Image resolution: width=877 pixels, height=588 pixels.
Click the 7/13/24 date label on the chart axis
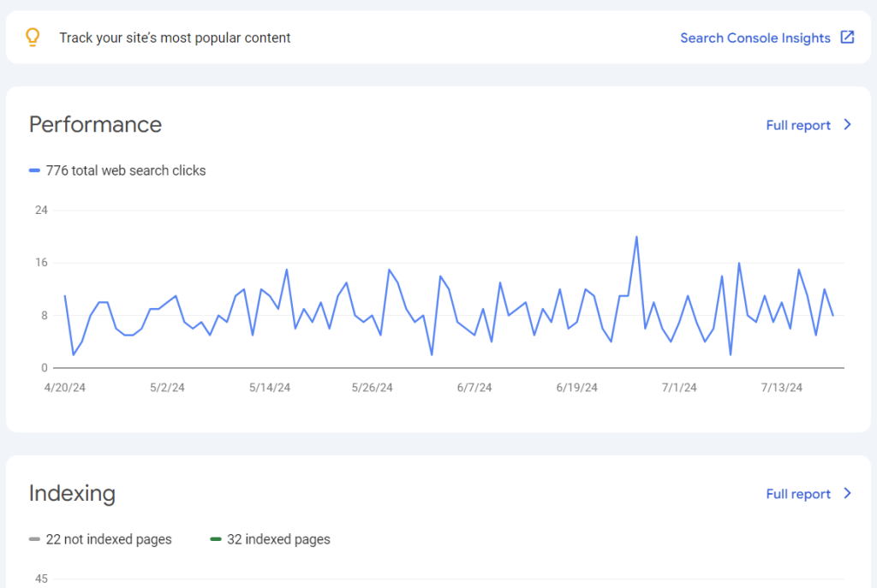[781, 388]
